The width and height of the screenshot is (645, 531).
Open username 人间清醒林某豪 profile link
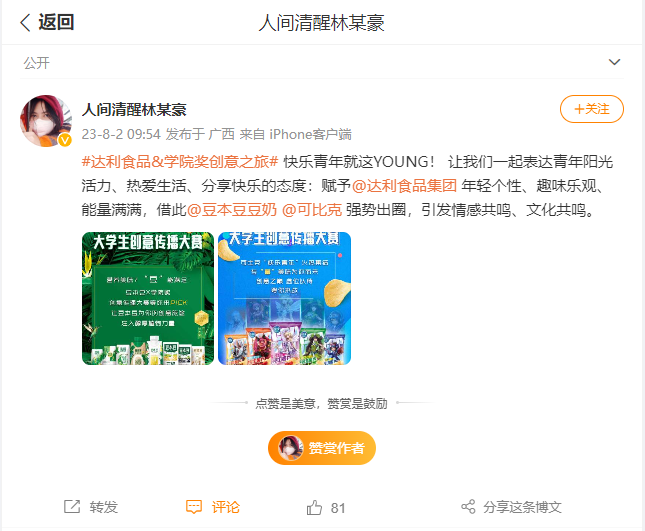click(134, 110)
